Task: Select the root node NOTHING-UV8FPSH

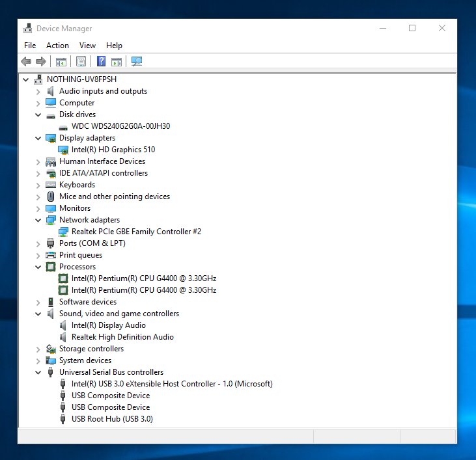Action: 81,79
